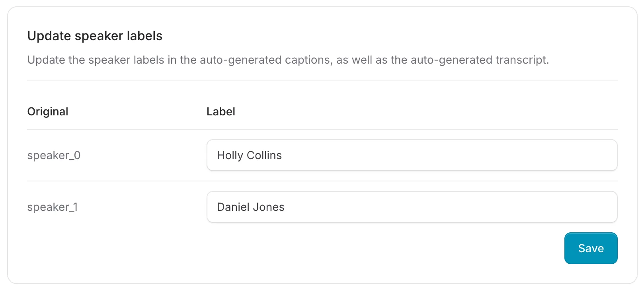Viewport: 644px width, 292px height.
Task: Click the teal Save button in the corner
Action: pos(591,248)
